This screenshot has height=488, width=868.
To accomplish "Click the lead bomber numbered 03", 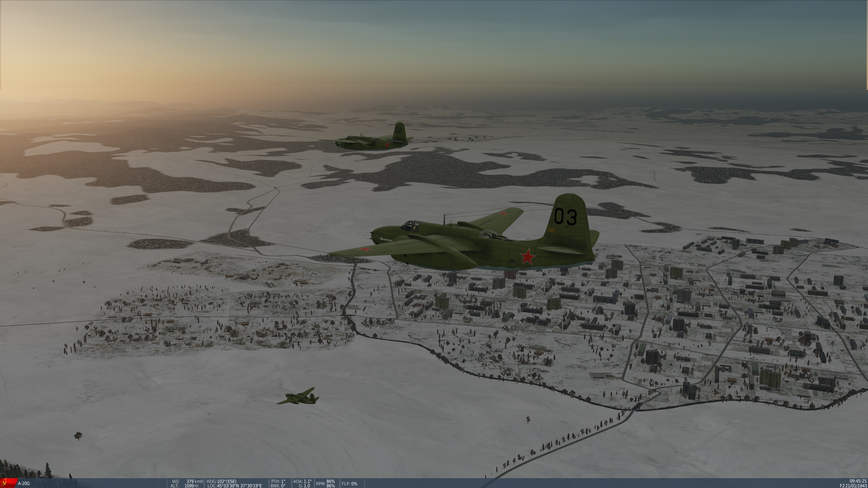I will [x=475, y=247].
